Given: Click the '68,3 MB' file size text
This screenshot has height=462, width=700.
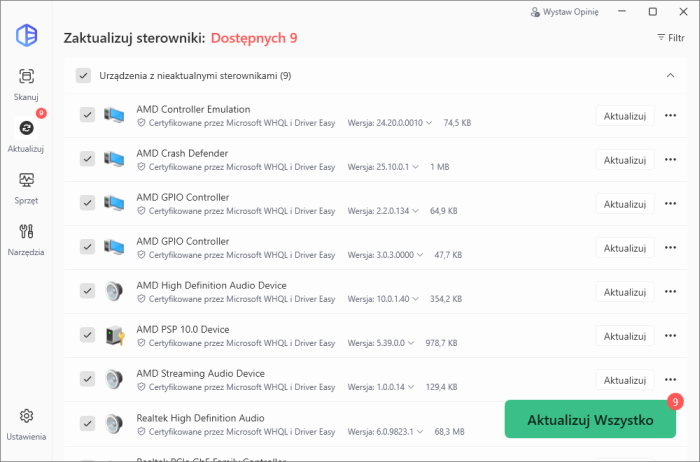Looking at the screenshot, I should [450, 432].
